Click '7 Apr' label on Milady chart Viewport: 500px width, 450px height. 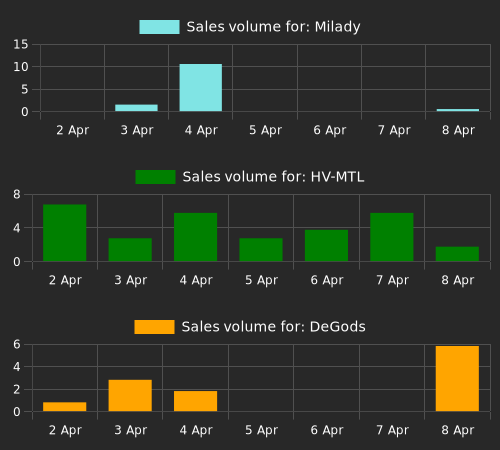394,130
